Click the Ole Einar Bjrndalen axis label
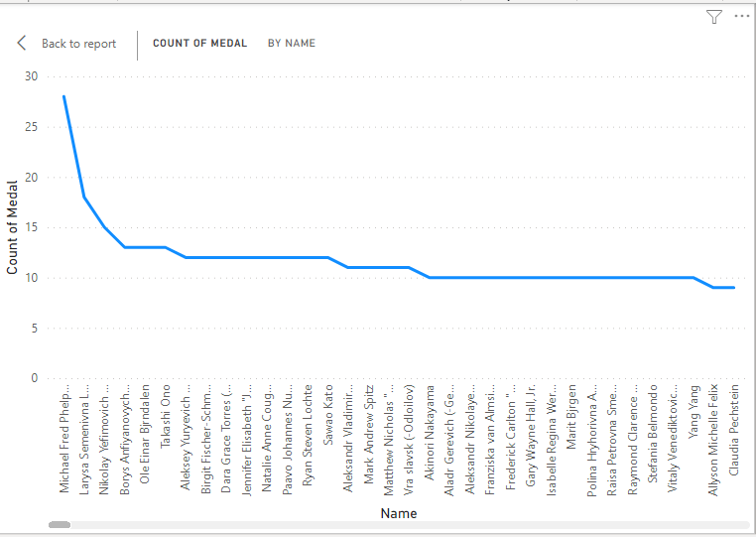The width and height of the screenshot is (756, 537). tap(145, 432)
